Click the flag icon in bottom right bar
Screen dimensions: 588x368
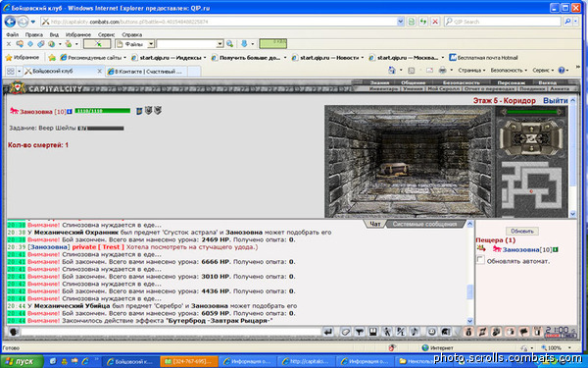coord(524,332)
